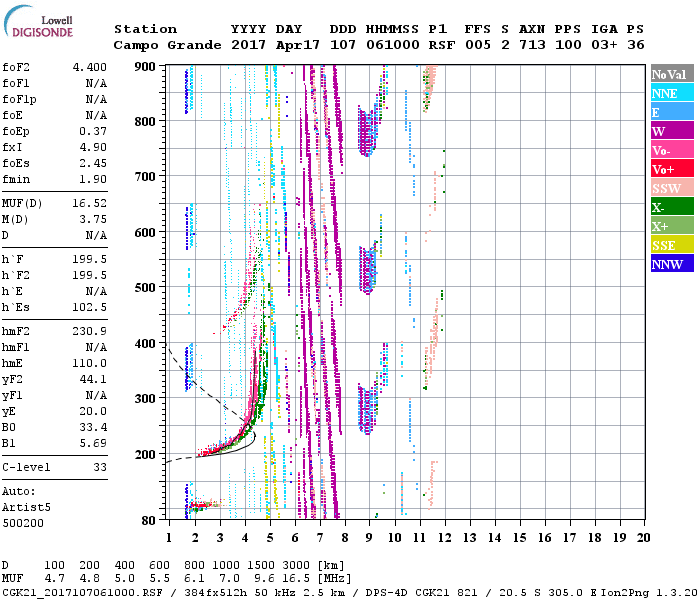Screen dimensions: 700x600
Task: Choose the X+ light green legend swatch
Action: coord(671,226)
